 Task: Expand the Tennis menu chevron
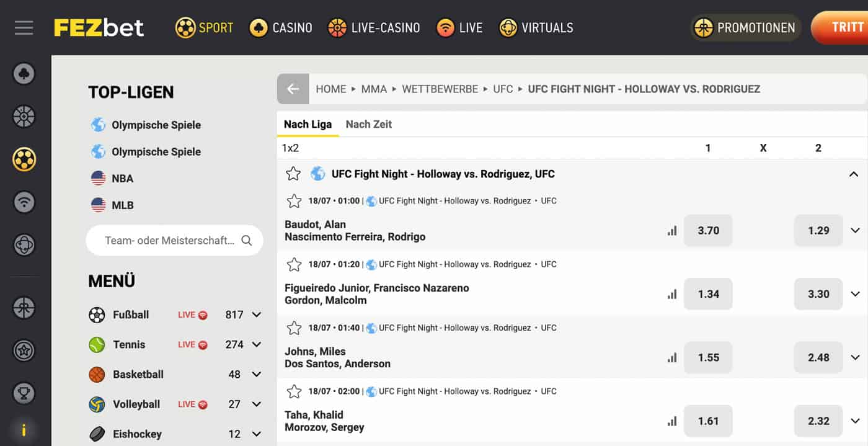click(257, 344)
